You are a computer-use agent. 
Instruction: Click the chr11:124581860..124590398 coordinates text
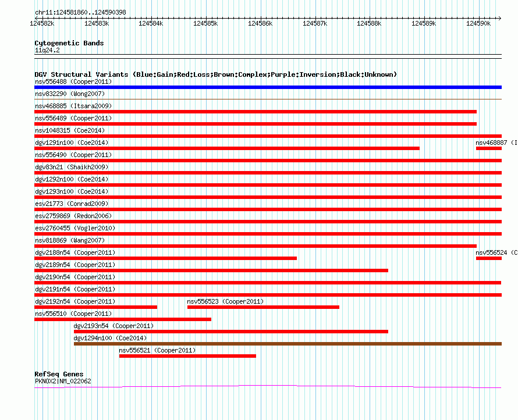(x=80, y=12)
